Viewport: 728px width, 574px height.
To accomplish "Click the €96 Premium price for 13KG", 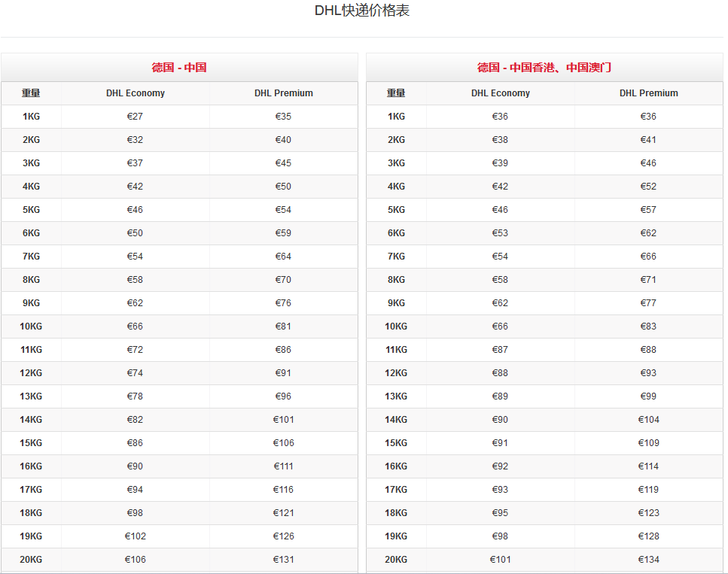I will click(x=283, y=396).
